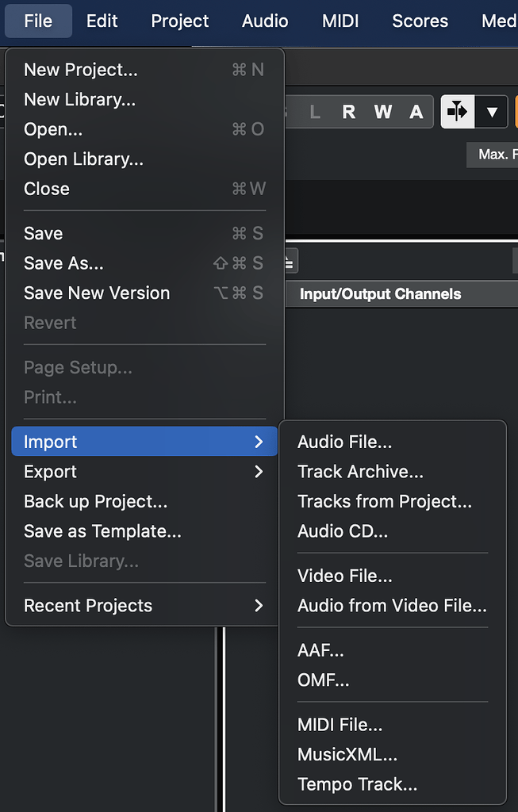Enable the Auto-Scroll icon in the toolbar
Image resolution: width=518 pixels, height=812 pixels.
click(457, 112)
